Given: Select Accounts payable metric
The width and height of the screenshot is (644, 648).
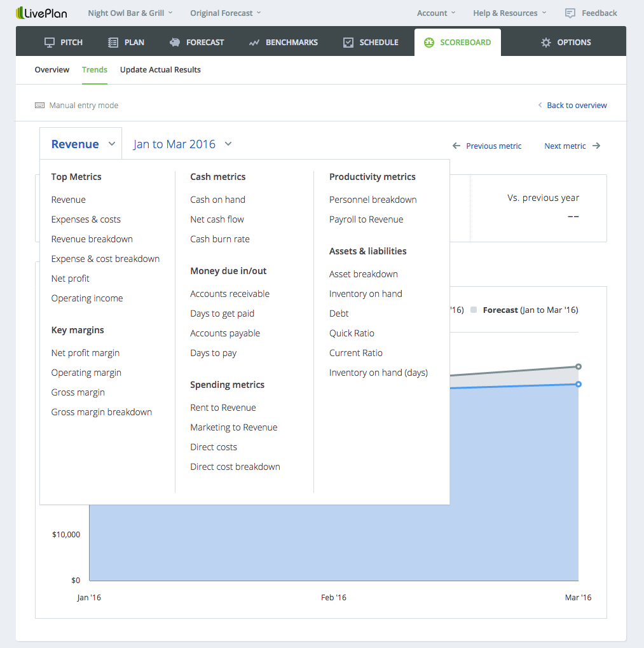Looking at the screenshot, I should pos(225,333).
